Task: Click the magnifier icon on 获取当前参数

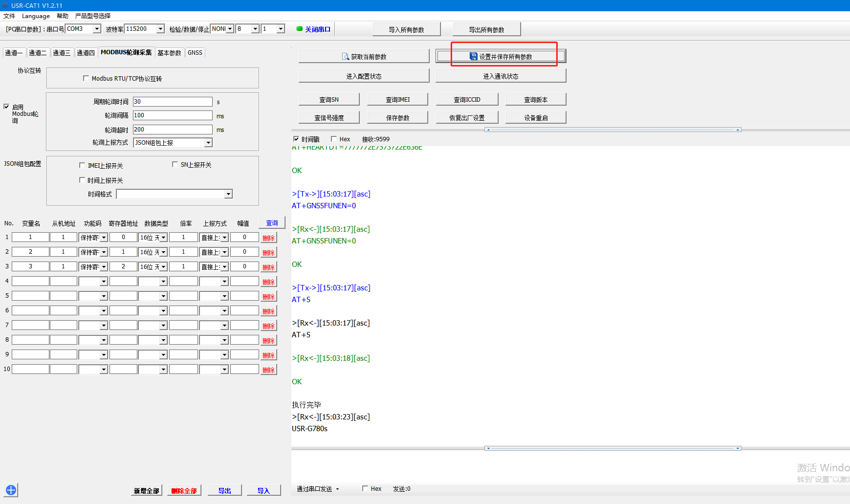Action: tap(345, 57)
